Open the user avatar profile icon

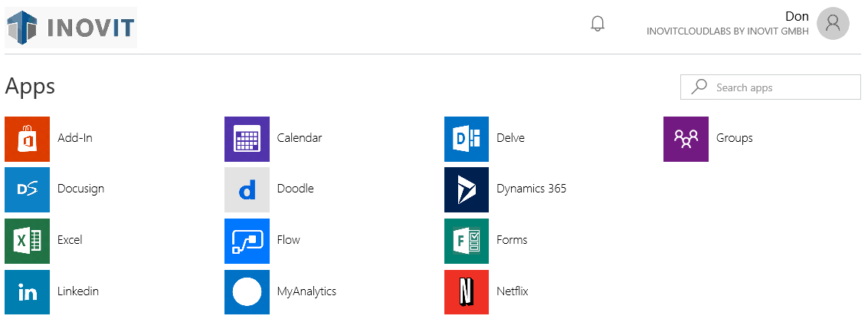[x=833, y=23]
